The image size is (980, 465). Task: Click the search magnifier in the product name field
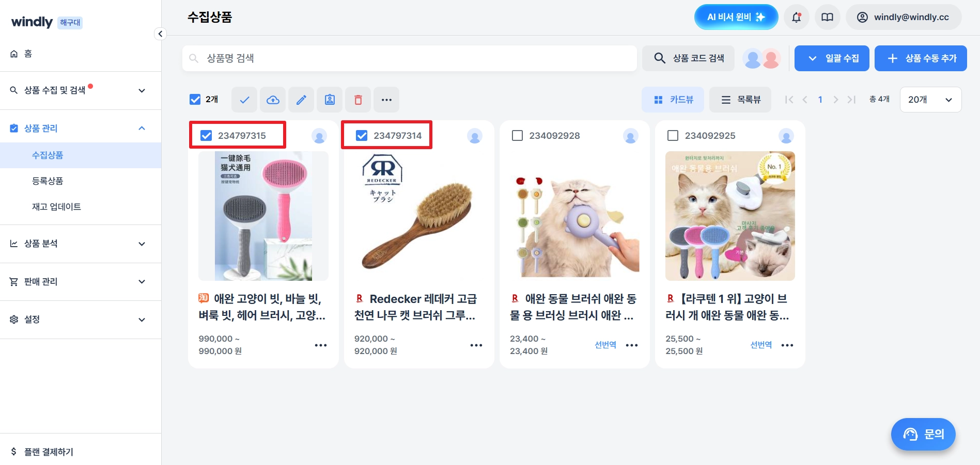[194, 58]
